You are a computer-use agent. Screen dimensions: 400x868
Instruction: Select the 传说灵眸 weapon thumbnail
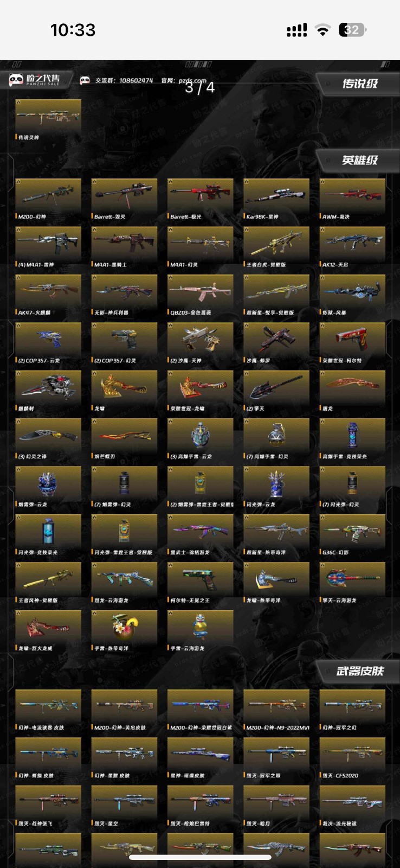click(x=48, y=116)
